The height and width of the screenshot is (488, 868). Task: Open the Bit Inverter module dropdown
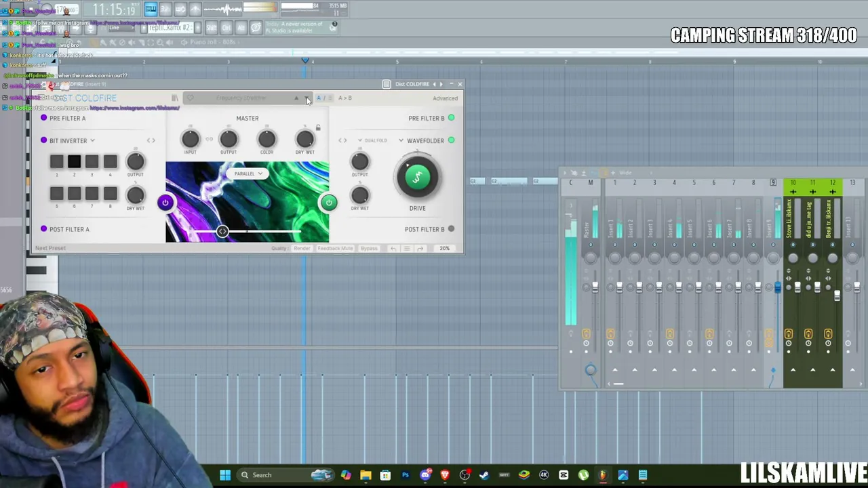point(92,141)
